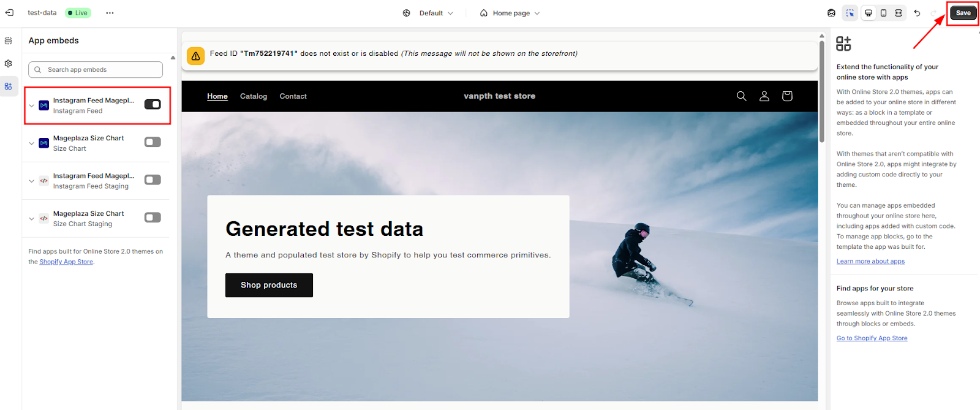Toggle the preview inspector icon

click(x=850, y=13)
